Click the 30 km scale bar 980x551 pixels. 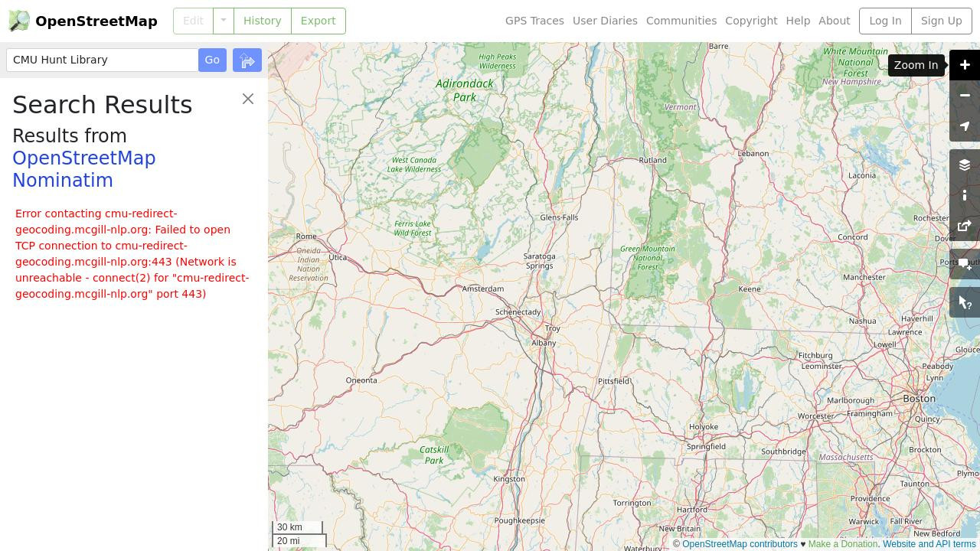pyautogui.click(x=298, y=527)
